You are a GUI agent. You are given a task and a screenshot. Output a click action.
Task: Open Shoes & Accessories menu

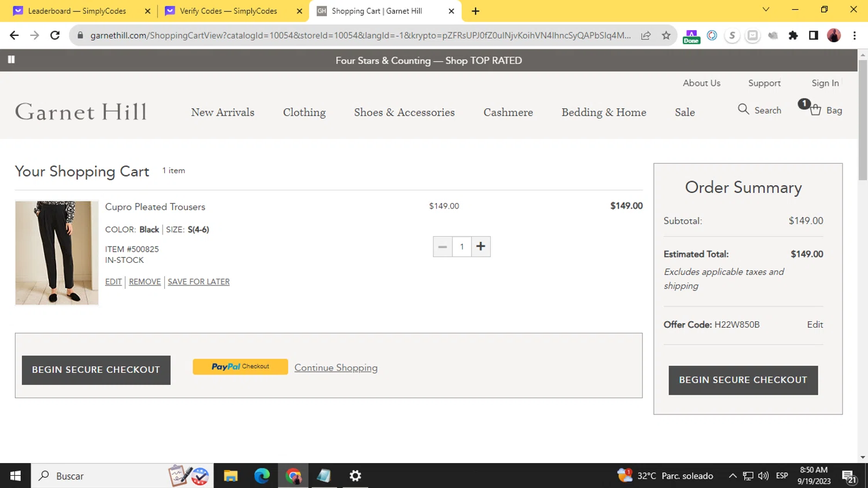coord(404,112)
